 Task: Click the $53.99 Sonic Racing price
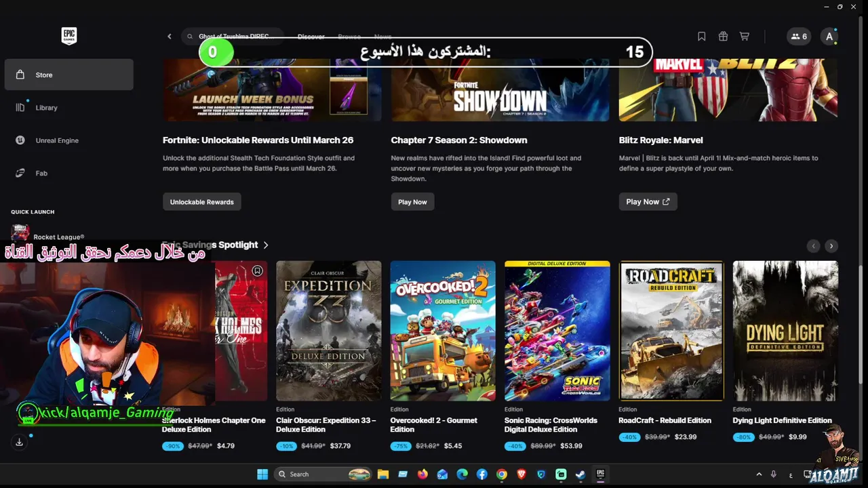click(x=571, y=446)
